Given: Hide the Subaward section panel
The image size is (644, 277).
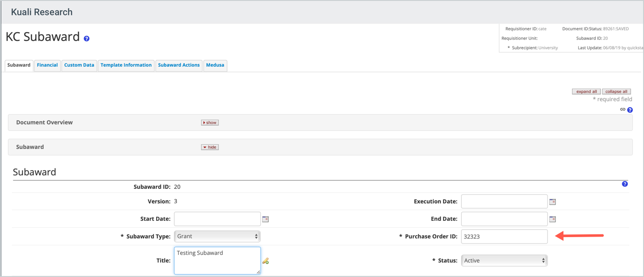Looking at the screenshot, I should pyautogui.click(x=210, y=147).
